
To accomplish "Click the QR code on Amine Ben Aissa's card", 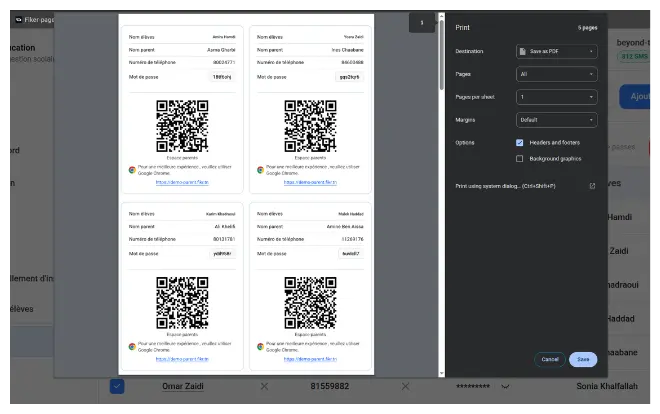I will coord(310,303).
